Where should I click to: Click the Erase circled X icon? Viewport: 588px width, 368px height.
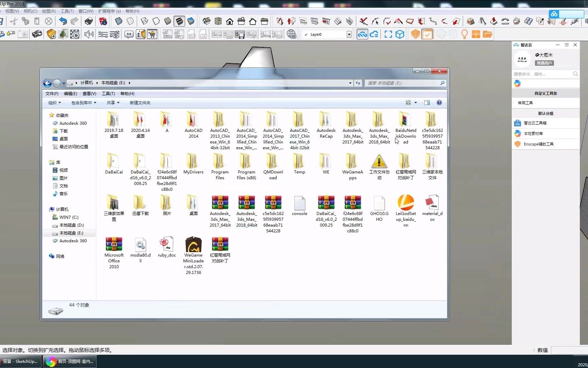49,21
